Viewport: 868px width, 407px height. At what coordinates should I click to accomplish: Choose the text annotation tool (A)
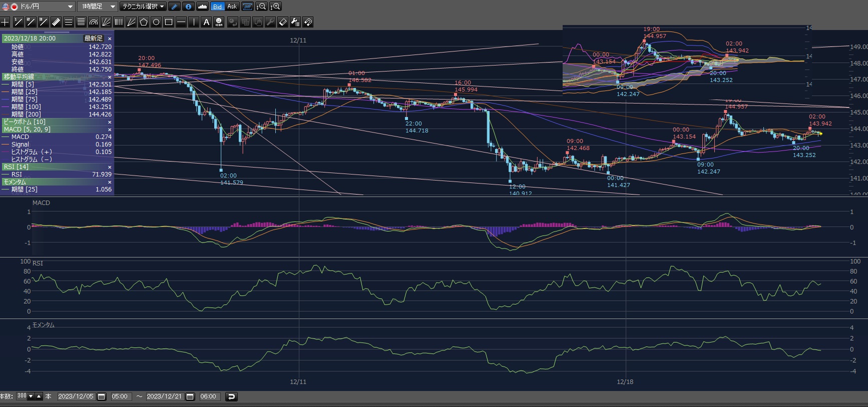tap(206, 22)
